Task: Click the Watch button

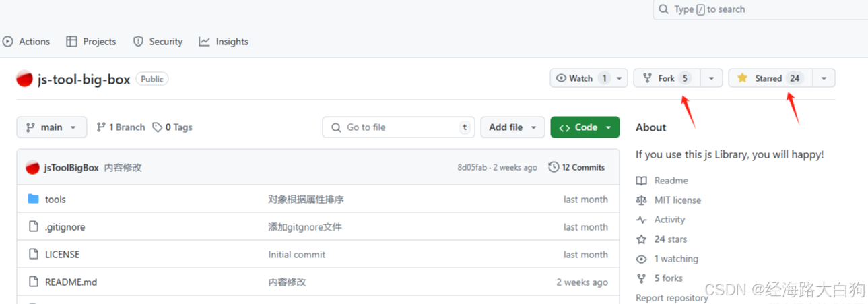Action: [581, 78]
